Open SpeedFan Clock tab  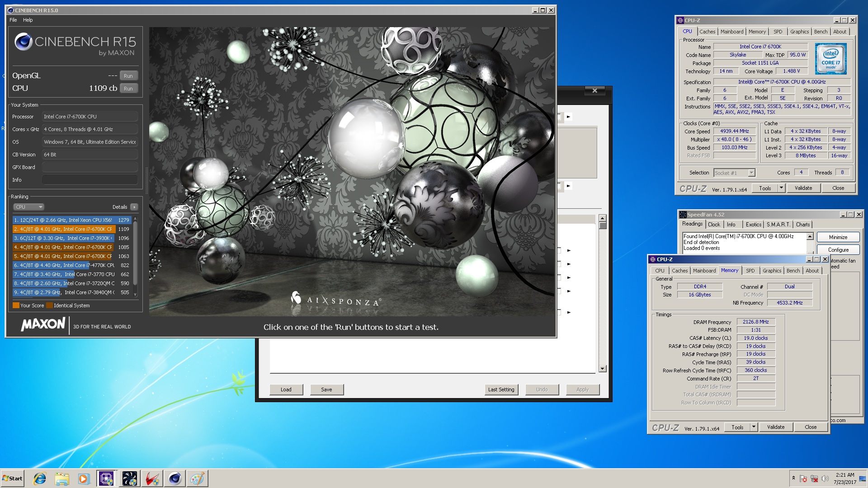coord(714,225)
